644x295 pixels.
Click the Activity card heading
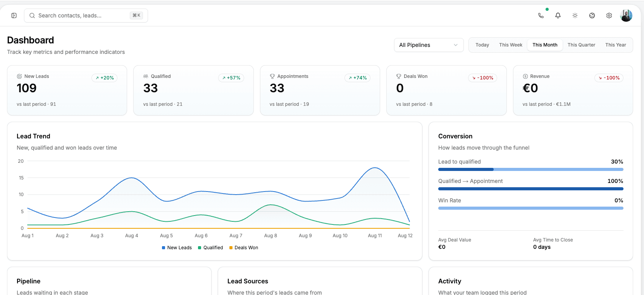[449, 281]
